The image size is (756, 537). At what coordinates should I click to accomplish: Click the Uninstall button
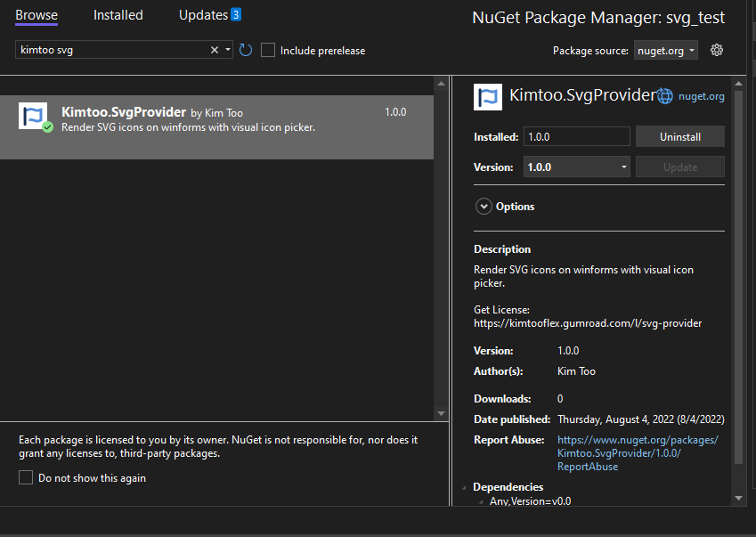tap(679, 137)
